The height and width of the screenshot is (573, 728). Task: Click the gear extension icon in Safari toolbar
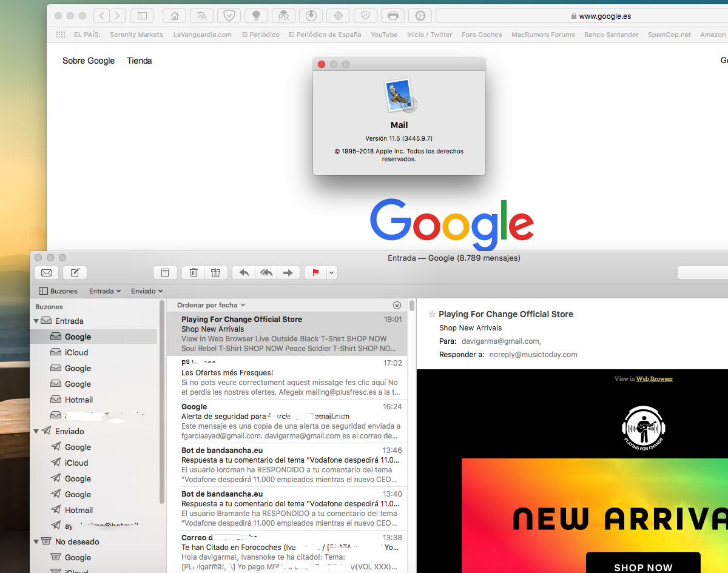(420, 16)
